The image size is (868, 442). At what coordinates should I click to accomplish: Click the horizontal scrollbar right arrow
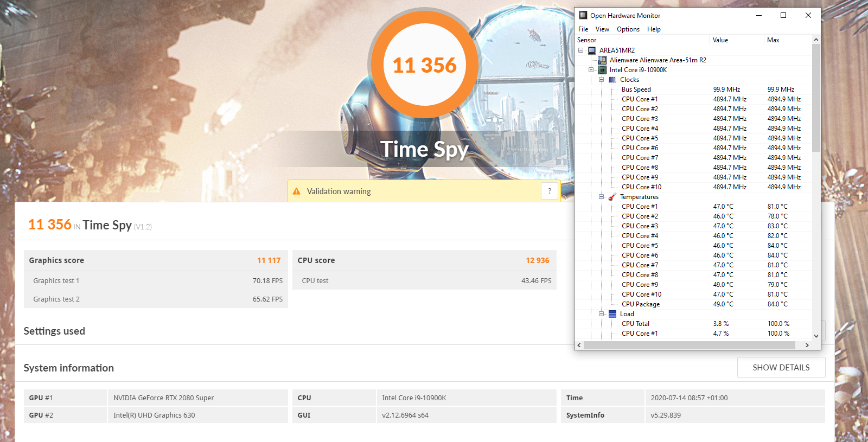(807, 345)
